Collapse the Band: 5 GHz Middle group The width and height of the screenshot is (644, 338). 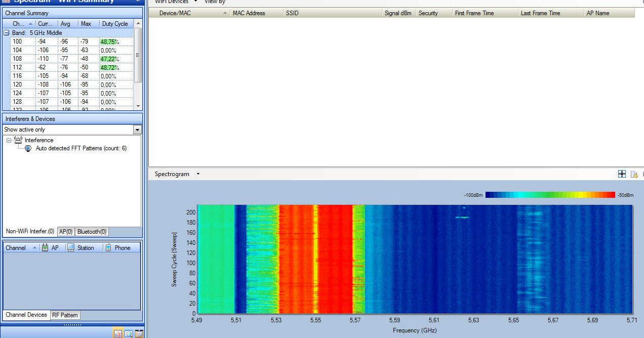pyautogui.click(x=7, y=33)
